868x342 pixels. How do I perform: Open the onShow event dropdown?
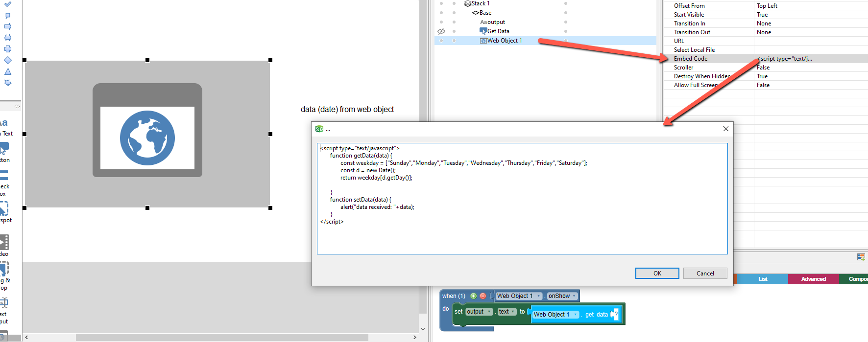562,296
